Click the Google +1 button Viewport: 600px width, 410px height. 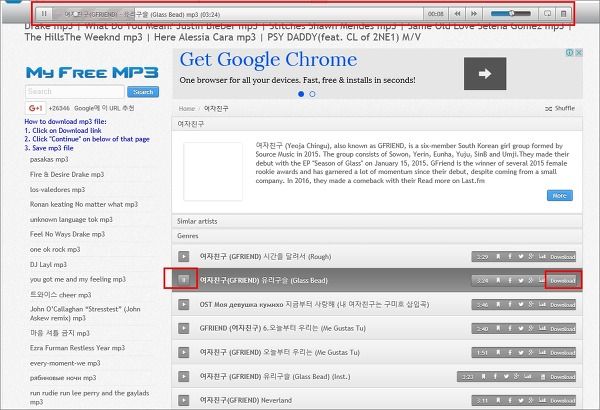coord(35,108)
